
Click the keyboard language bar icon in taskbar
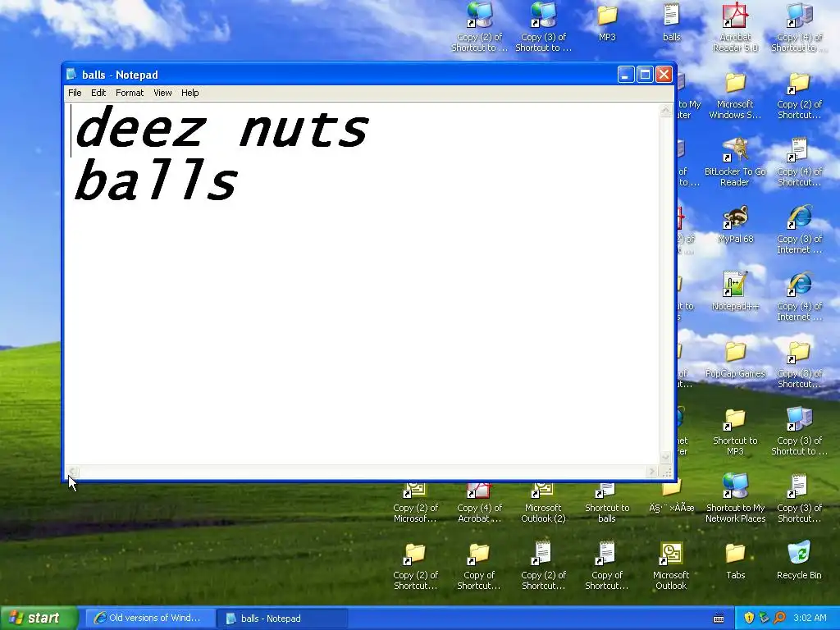tap(719, 619)
